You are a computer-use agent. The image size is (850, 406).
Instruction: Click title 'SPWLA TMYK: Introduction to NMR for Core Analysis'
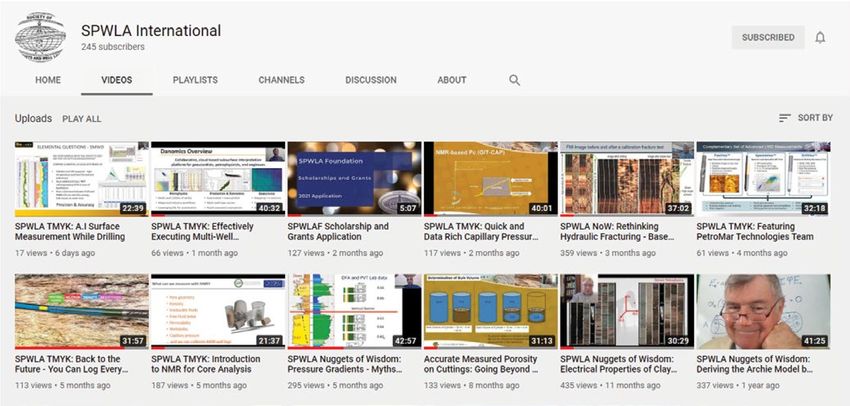pyautogui.click(x=206, y=364)
